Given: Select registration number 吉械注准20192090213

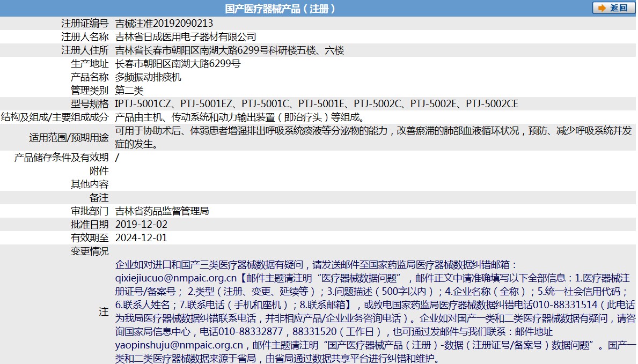Looking at the screenshot, I should (x=164, y=24).
